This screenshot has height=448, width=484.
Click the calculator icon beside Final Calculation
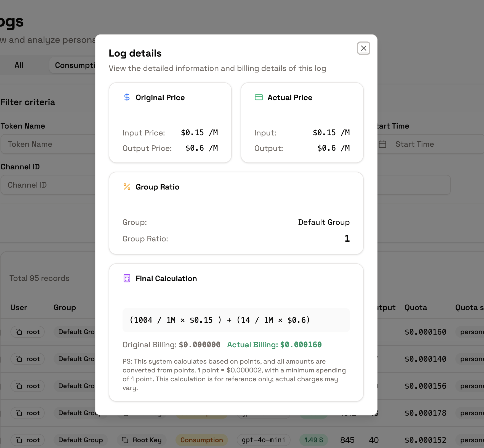pos(127,278)
